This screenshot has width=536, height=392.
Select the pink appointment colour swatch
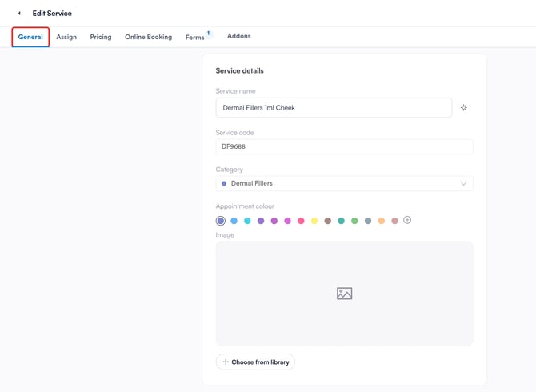(301, 221)
